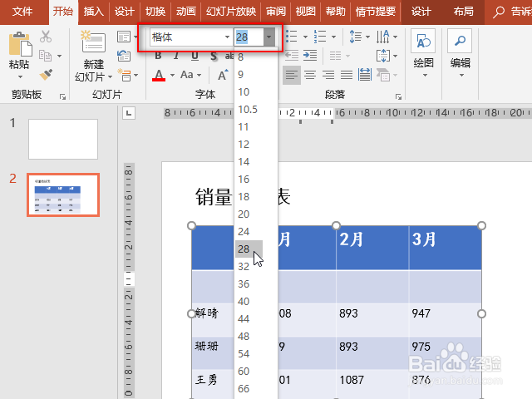Click the columns icon
Viewport: 532px width, 399px height.
[x=336, y=56]
